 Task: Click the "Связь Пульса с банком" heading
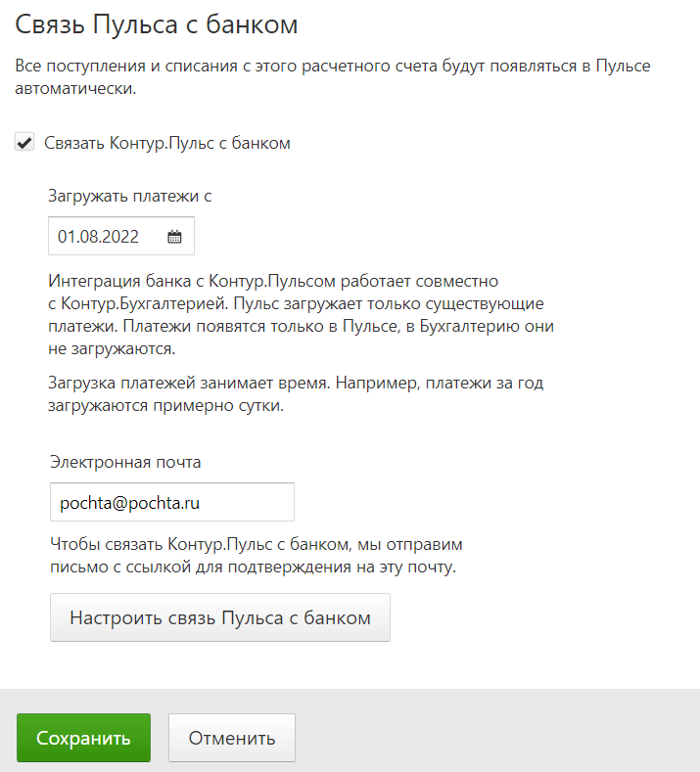157,24
